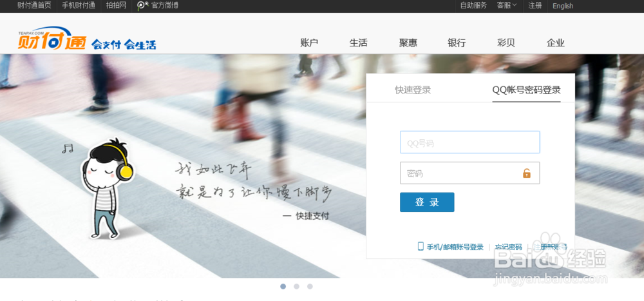Click the Tenpay logo
644x301 pixels.
(52, 39)
